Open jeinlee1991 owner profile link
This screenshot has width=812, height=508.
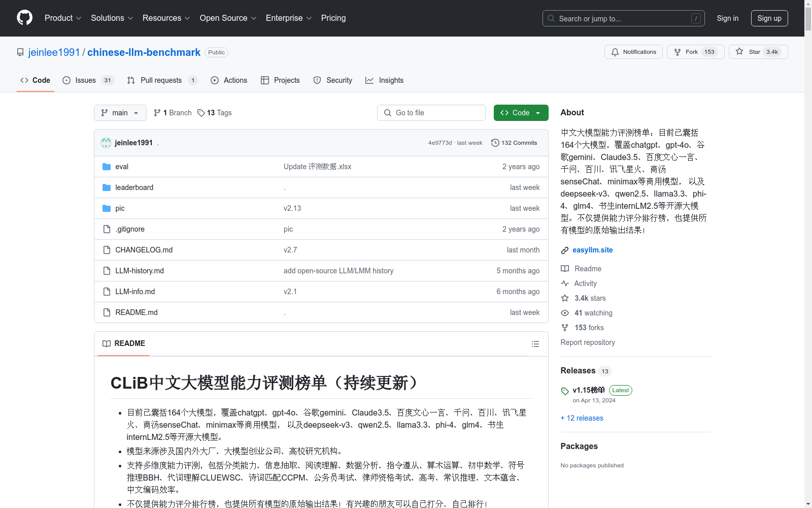coord(54,52)
